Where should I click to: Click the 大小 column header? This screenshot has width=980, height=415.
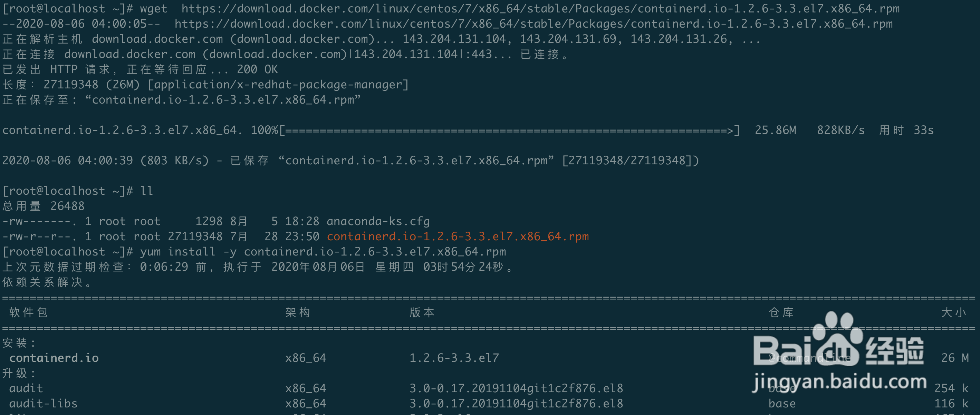pos(954,312)
